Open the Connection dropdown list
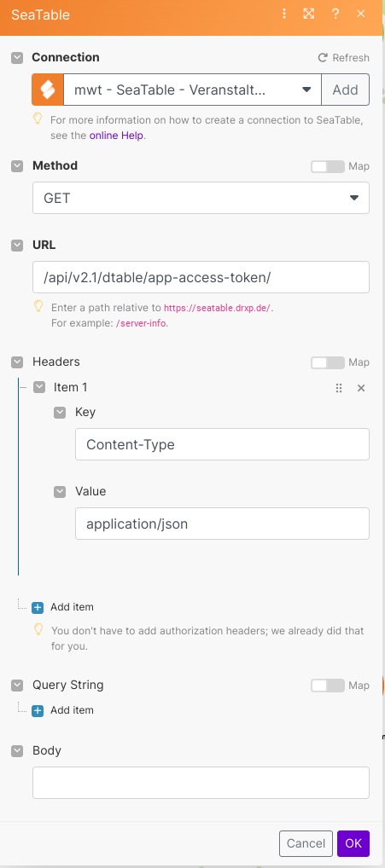This screenshot has height=868, width=385. point(192,90)
